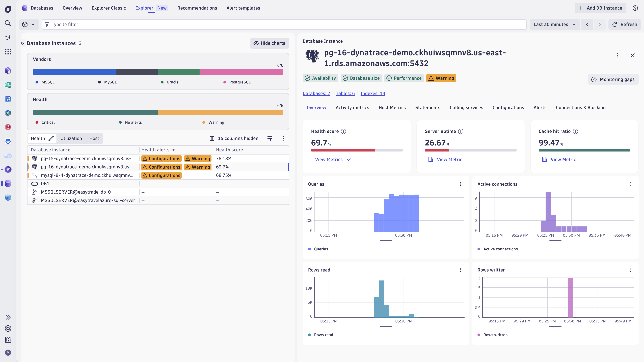
Task: Select the Host column preset
Action: 94,138
